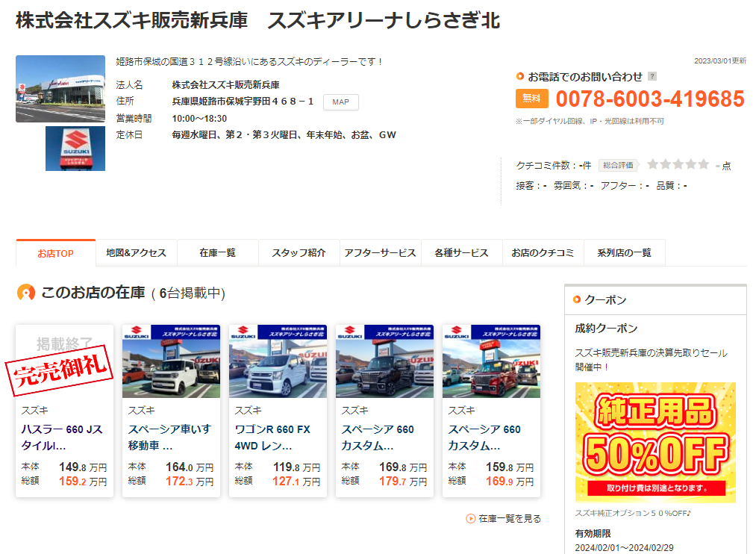Click the orange stock icon beside このお店の在庫
The height and width of the screenshot is (554, 756).
pyautogui.click(x=26, y=292)
